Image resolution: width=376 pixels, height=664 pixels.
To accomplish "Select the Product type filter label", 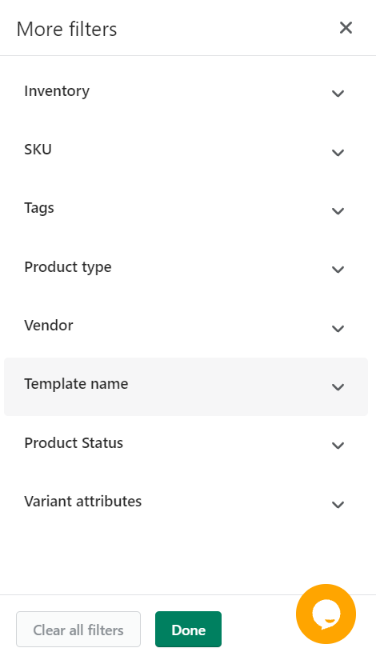I will point(68,267).
